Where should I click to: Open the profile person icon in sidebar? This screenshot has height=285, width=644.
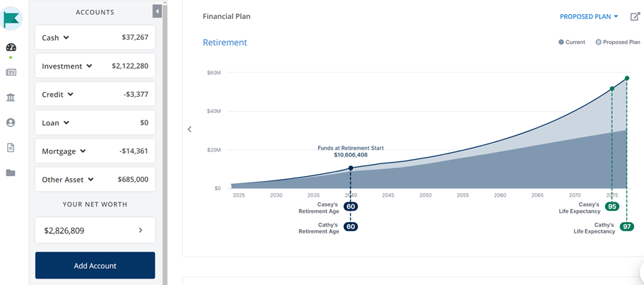click(11, 122)
